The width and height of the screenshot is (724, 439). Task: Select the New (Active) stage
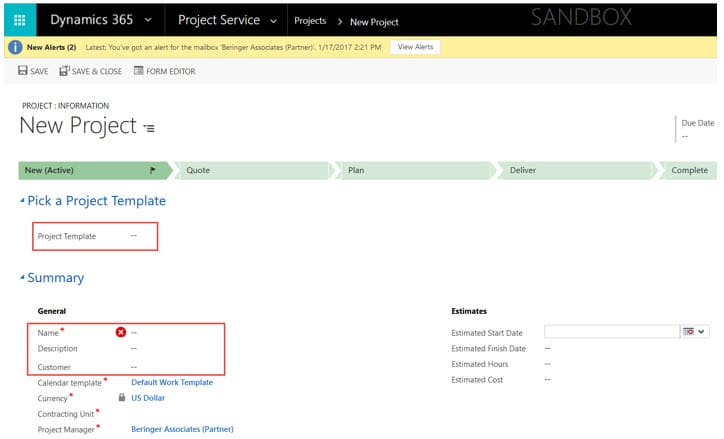[95, 170]
